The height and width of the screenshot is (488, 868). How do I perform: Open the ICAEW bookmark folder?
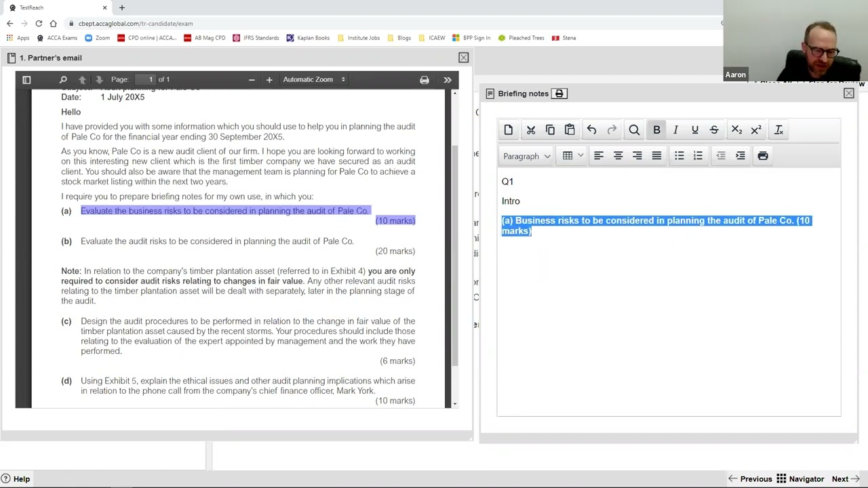coord(433,38)
